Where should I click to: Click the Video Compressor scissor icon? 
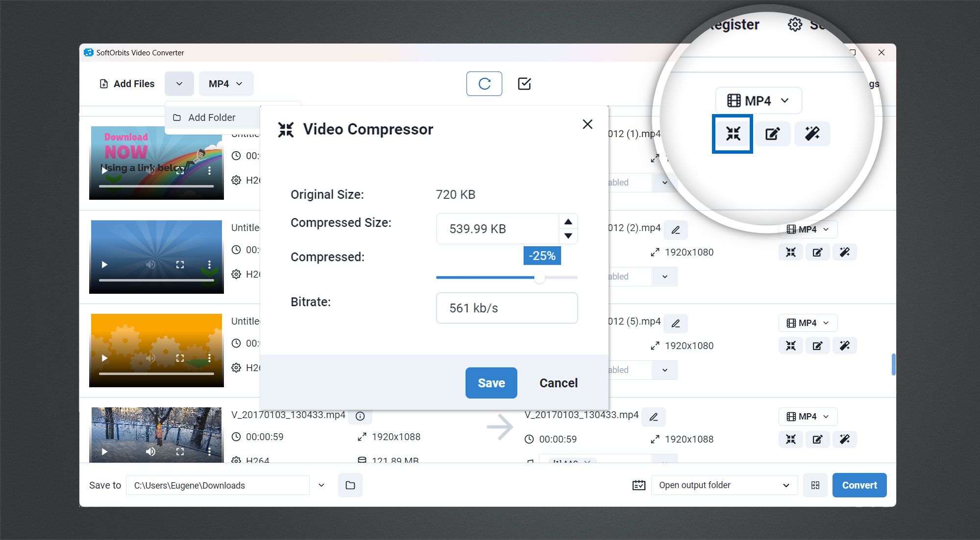[x=733, y=134]
